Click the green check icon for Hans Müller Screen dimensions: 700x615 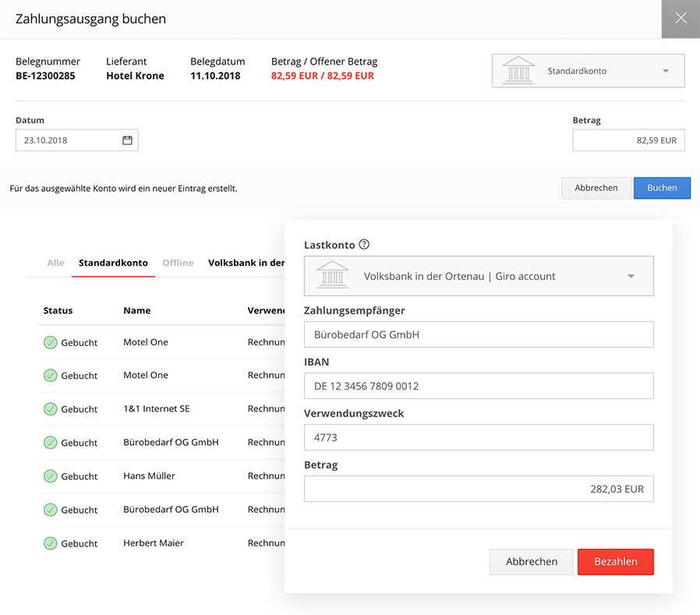pyautogui.click(x=51, y=476)
